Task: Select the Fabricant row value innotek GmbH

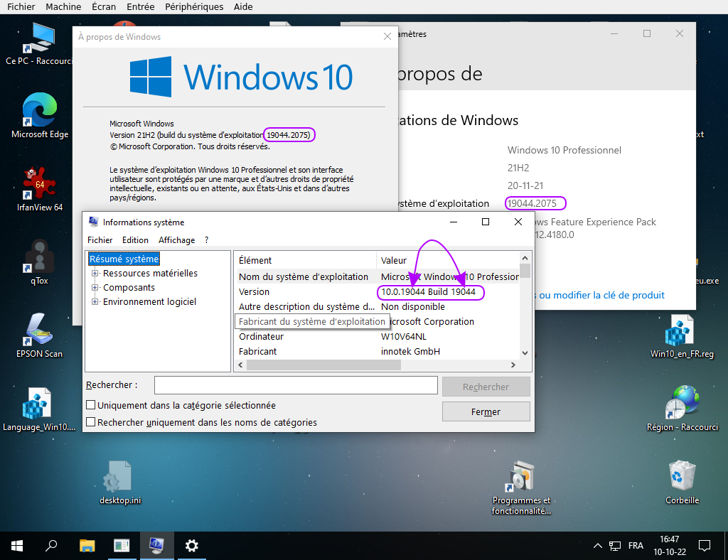Action: (x=410, y=351)
